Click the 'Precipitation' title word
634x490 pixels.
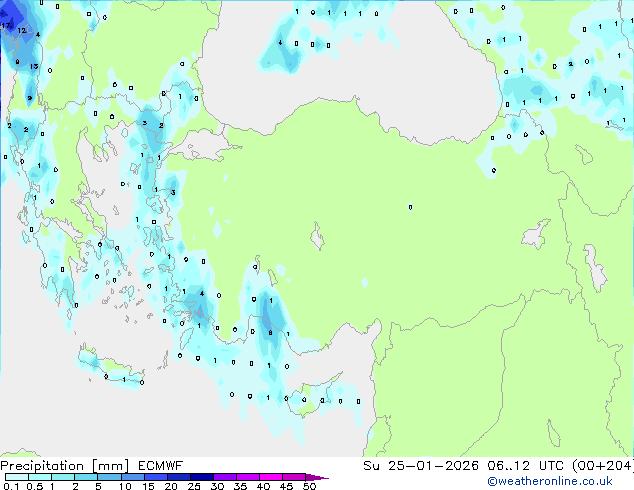42,466
